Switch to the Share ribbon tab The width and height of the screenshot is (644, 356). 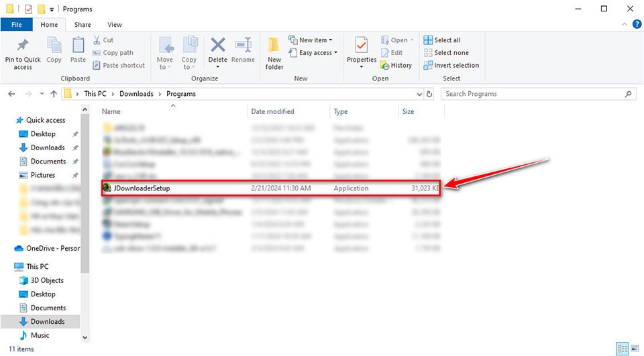83,25
